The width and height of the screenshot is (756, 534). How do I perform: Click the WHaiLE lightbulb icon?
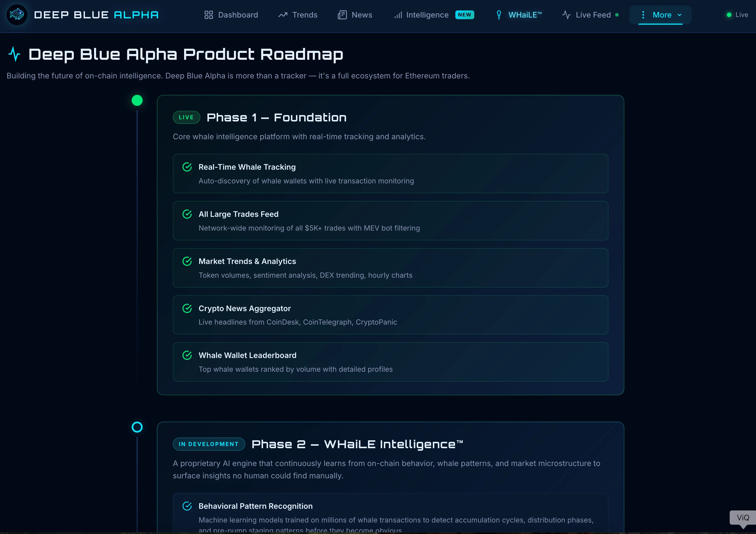click(x=499, y=15)
